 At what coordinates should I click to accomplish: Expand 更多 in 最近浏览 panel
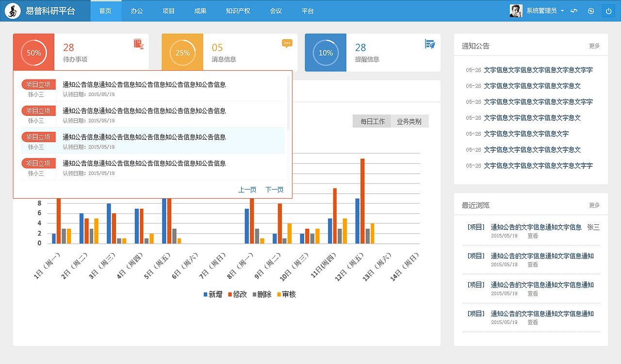pyautogui.click(x=594, y=206)
